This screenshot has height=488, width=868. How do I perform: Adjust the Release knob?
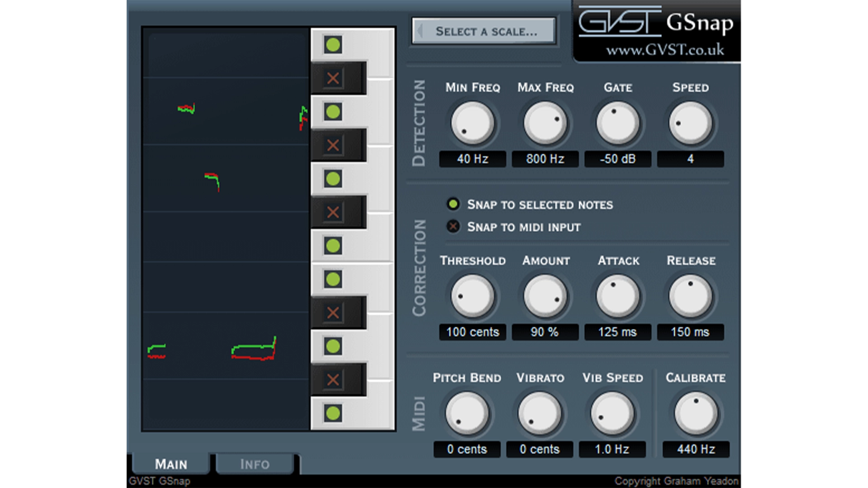click(690, 296)
